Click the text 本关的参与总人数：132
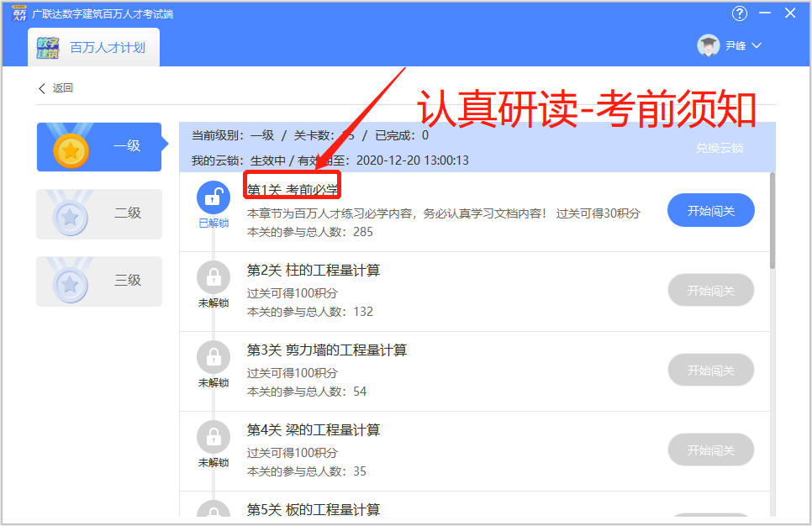Viewport: 812px width, 526px height. 309,312
